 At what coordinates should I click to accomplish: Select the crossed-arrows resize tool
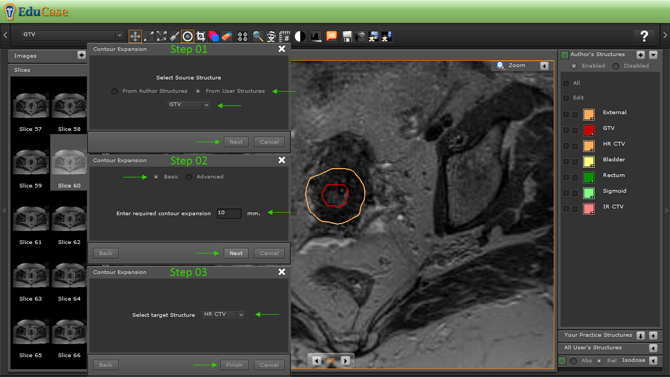point(162,36)
